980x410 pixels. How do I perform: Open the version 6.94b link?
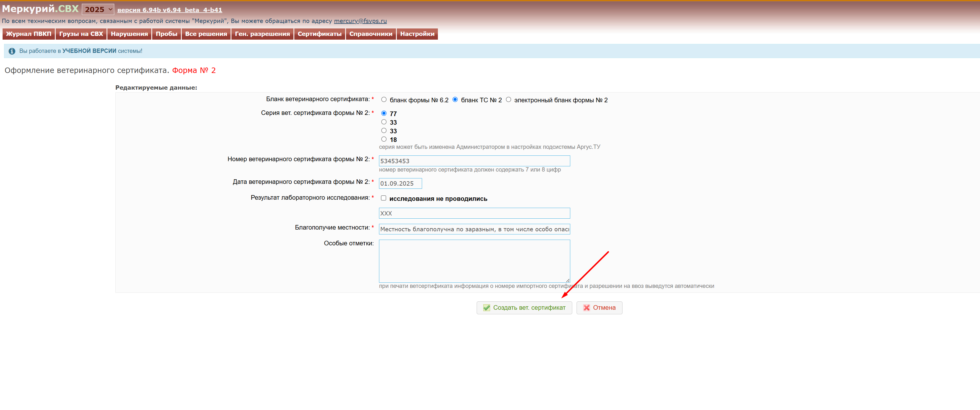pyautogui.click(x=169, y=10)
